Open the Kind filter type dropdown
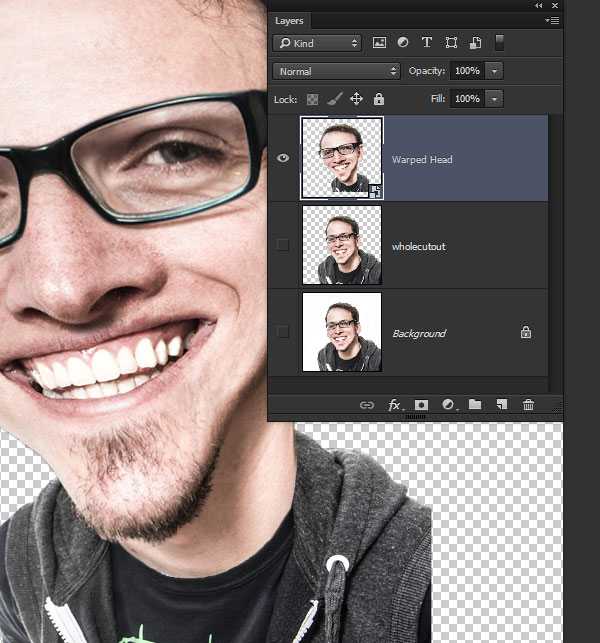The width and height of the screenshot is (600, 643). point(317,43)
